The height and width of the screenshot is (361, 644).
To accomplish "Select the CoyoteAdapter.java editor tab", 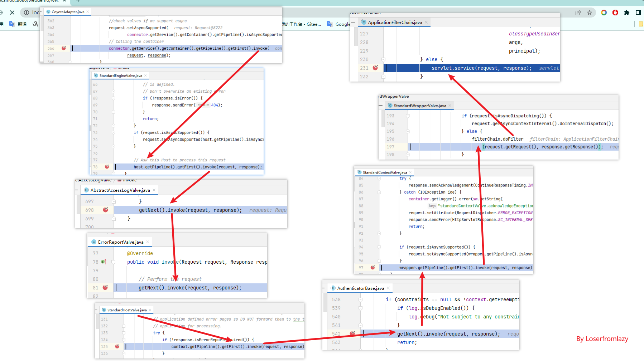I will click(x=68, y=12).
